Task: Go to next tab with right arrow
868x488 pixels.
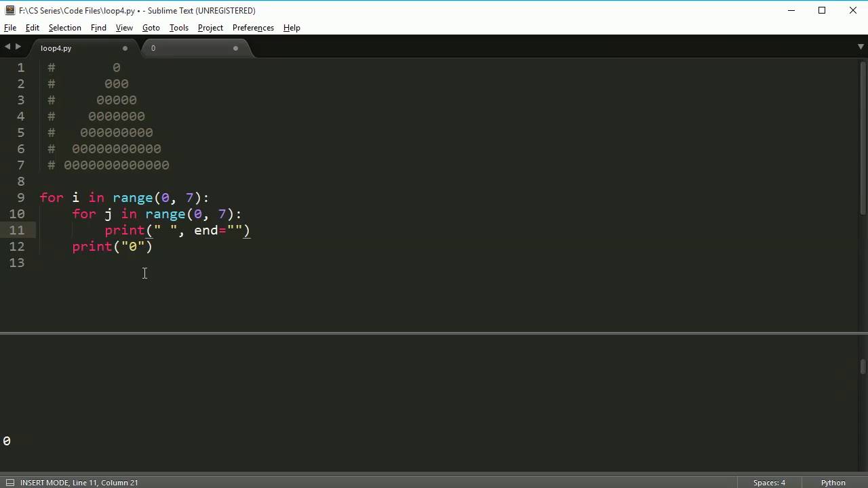Action: point(18,47)
